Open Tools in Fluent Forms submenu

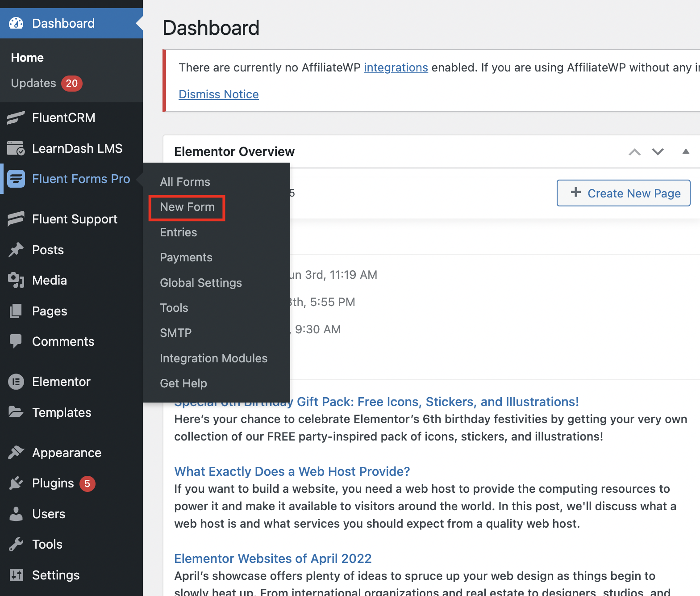point(174,308)
